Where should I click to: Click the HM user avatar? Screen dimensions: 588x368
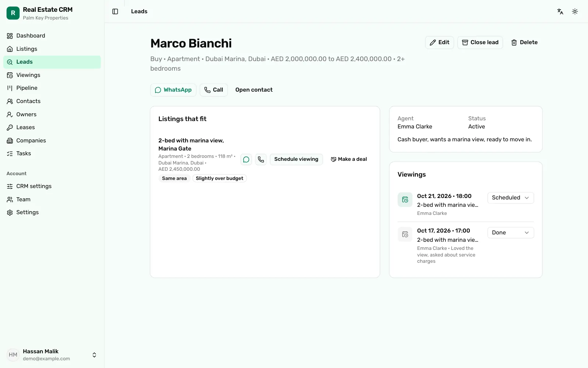coord(13,355)
